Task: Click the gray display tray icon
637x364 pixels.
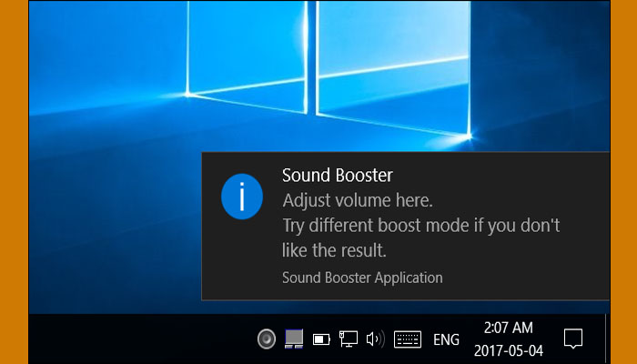Action: (x=294, y=339)
